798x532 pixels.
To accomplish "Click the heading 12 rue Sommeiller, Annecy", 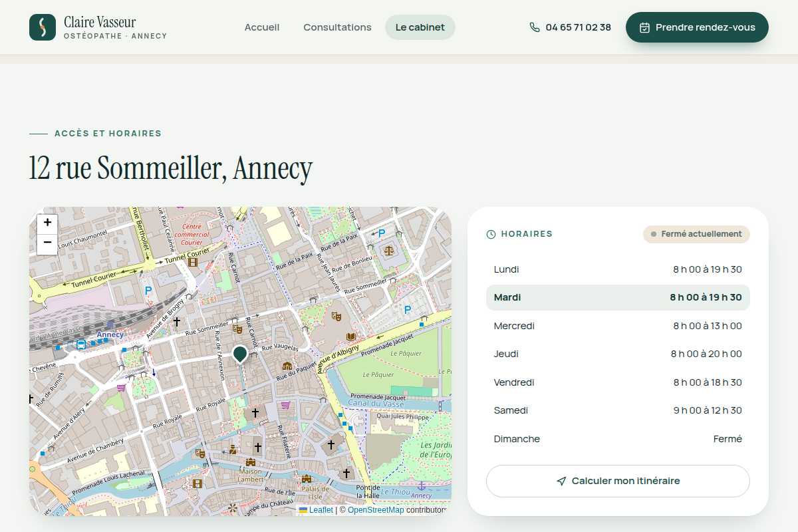I will tap(171, 168).
